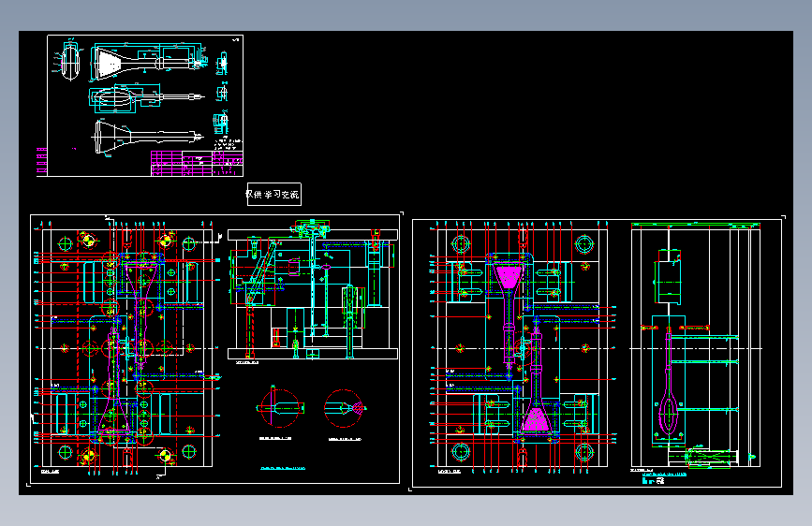812x526 pixels.
Task: Click the filled spoon-bowl part view at top of part sheet
Action: [149, 62]
